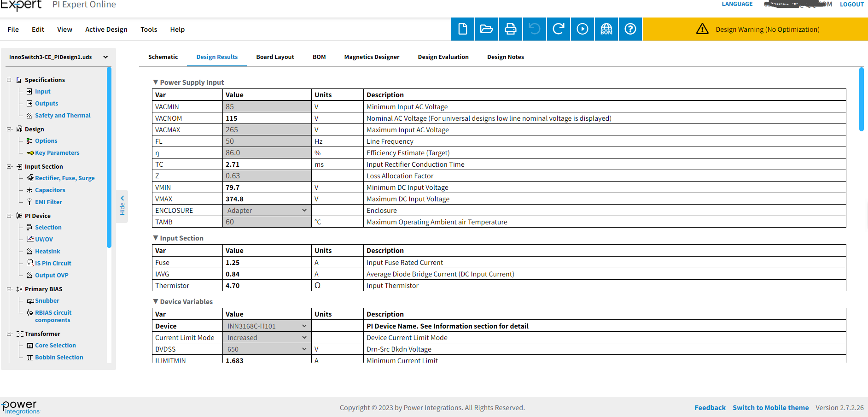Open the Active Design menu
Image resolution: width=868 pixels, height=417 pixels.
[x=106, y=29]
